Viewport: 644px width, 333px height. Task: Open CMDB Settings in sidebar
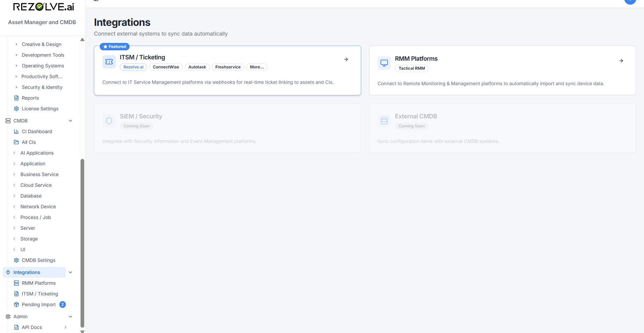[39, 260]
